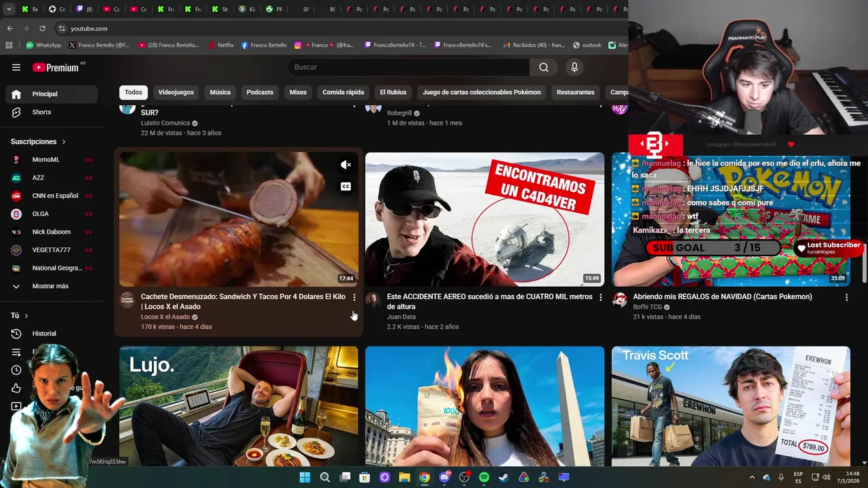The image size is (868, 488).
Task: Open the Travis Scott Erewhon thumbnail
Action: point(730,407)
